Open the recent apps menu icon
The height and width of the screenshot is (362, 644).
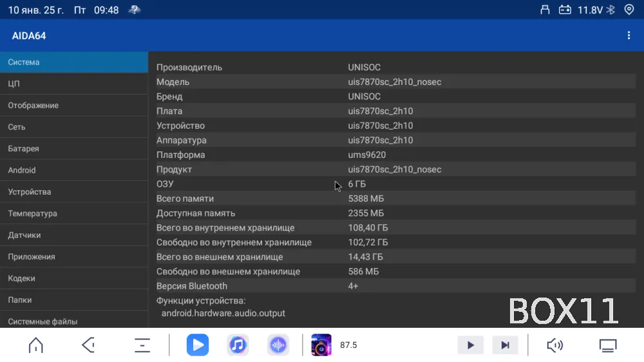click(x=142, y=345)
